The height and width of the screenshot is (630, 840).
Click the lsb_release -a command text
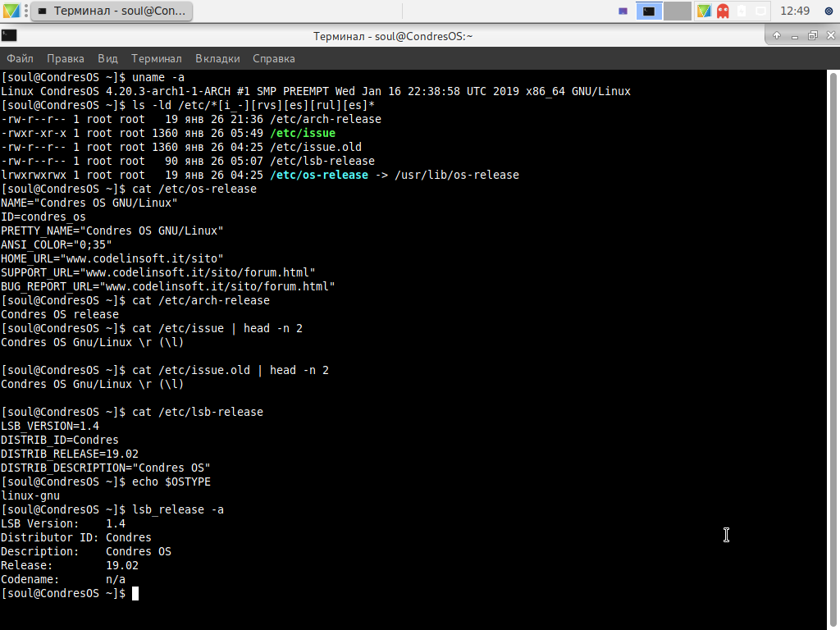coord(178,510)
